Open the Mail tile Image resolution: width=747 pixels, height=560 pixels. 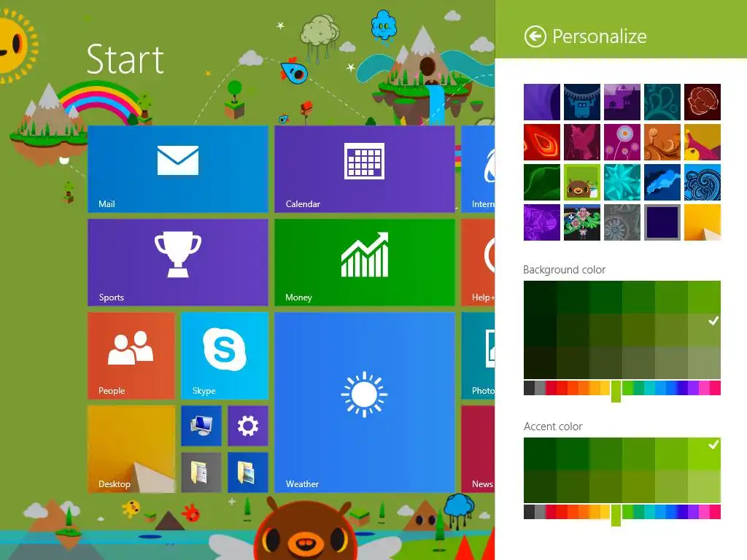click(178, 169)
